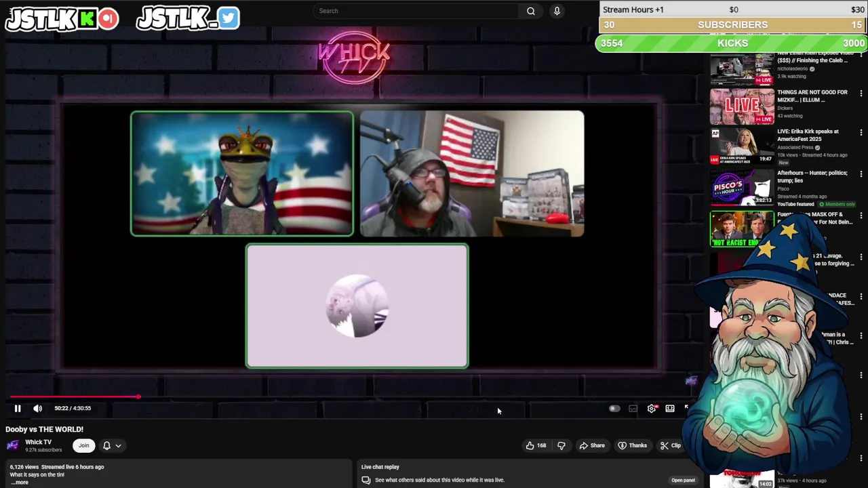
Task: Click '9.27k subscribers' text
Action: [43, 450]
